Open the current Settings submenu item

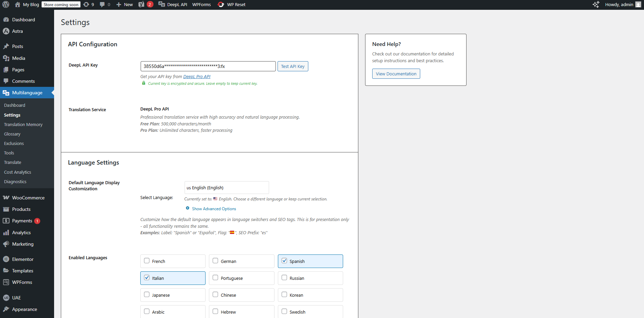(x=12, y=115)
